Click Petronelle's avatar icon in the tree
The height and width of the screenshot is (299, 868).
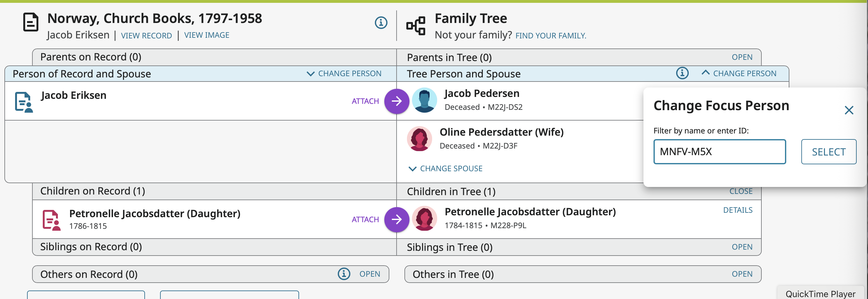tap(424, 218)
